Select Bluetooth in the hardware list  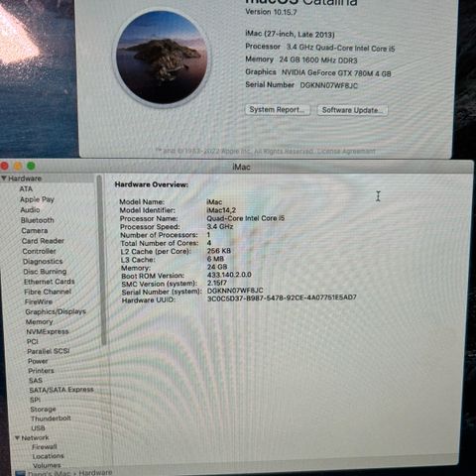click(x=38, y=220)
